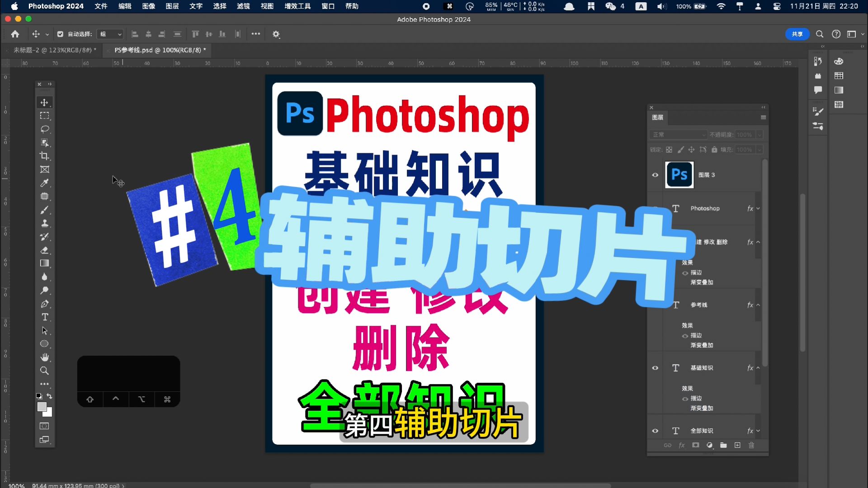Go to the Home screen

[x=15, y=34]
